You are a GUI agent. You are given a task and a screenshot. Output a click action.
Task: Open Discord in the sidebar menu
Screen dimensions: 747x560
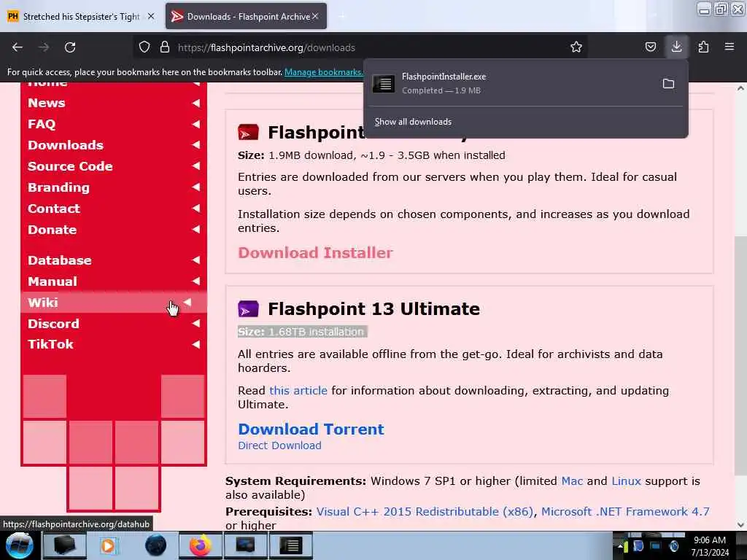pyautogui.click(x=113, y=323)
